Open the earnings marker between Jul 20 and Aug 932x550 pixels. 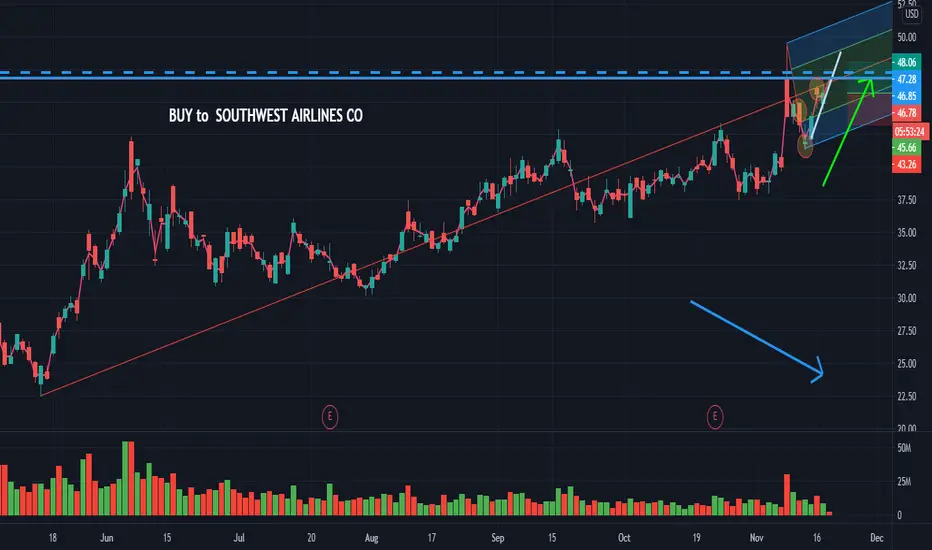[x=330, y=417]
